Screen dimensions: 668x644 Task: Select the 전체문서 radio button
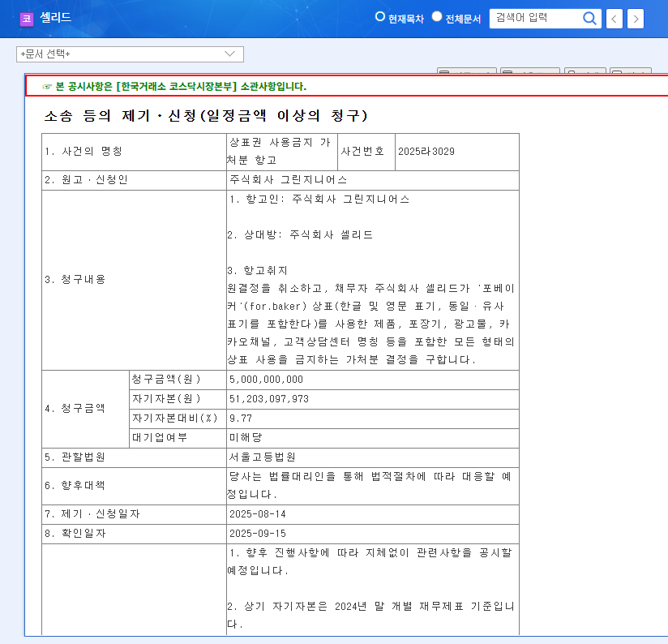tap(437, 16)
